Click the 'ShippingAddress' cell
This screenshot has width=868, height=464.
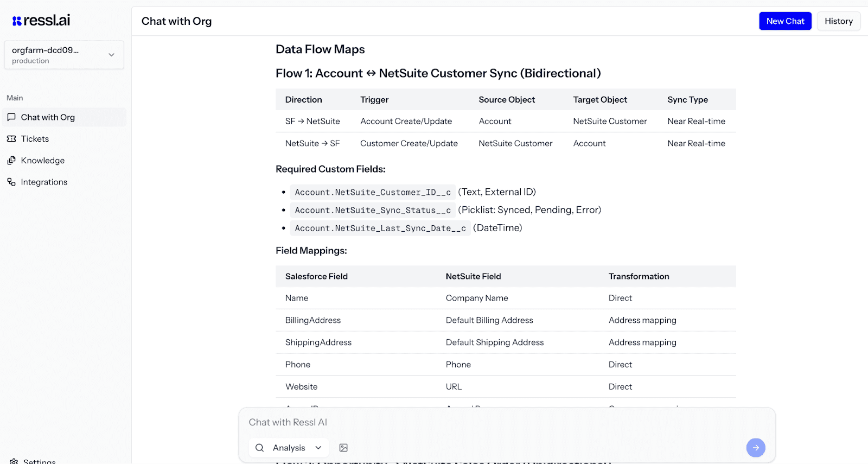(318, 342)
